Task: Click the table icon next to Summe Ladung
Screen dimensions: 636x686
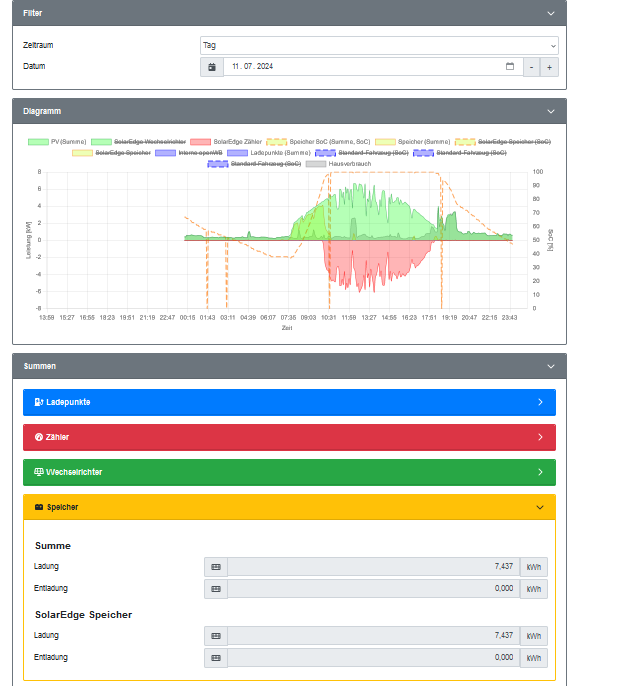Action: (x=216, y=567)
